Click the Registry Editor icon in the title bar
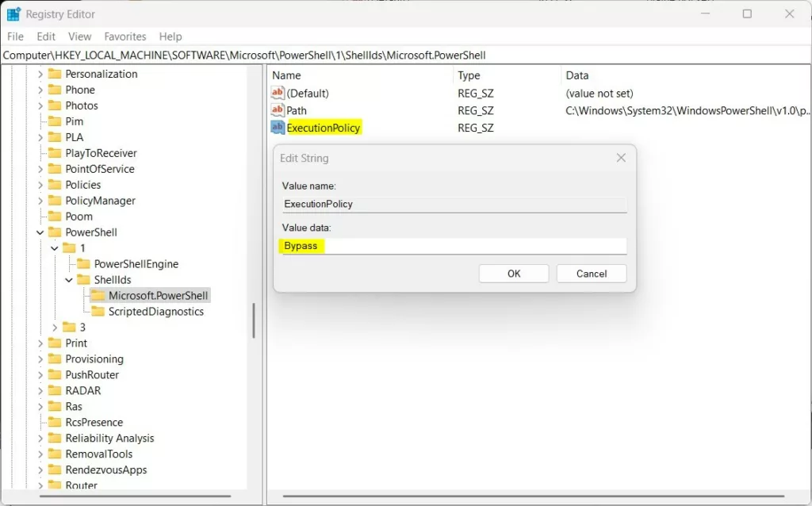This screenshot has width=812, height=506. [13, 13]
